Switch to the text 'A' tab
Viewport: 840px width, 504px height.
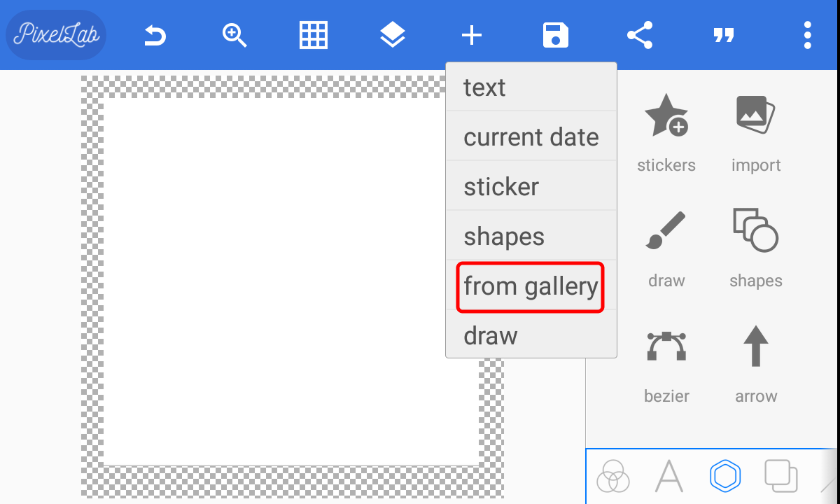pos(669,477)
